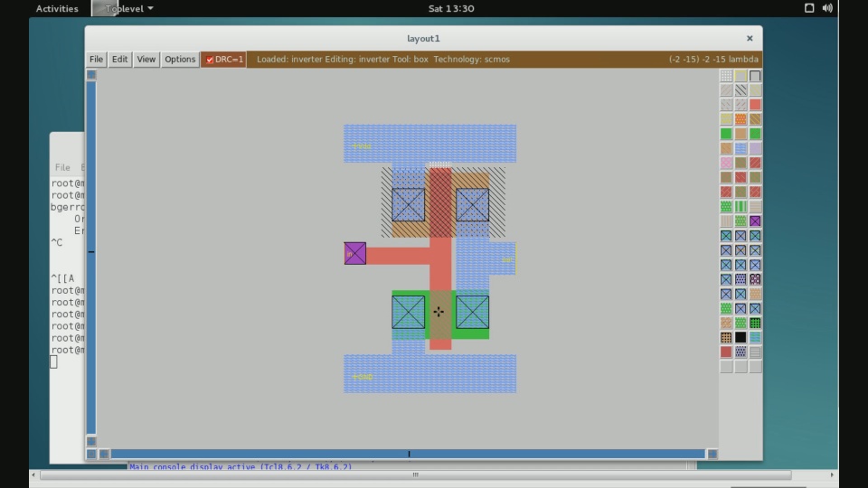Open the Sat 13:30 clock panel
868x488 pixels.
[451, 8]
